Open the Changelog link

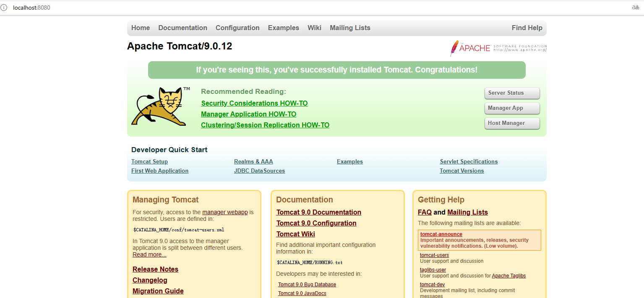(x=150, y=280)
